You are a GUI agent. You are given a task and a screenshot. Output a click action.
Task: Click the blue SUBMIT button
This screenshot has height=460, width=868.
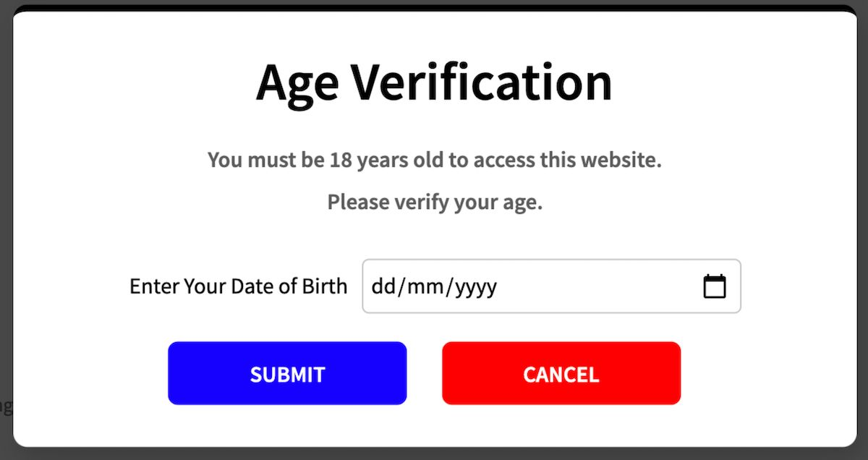click(287, 373)
